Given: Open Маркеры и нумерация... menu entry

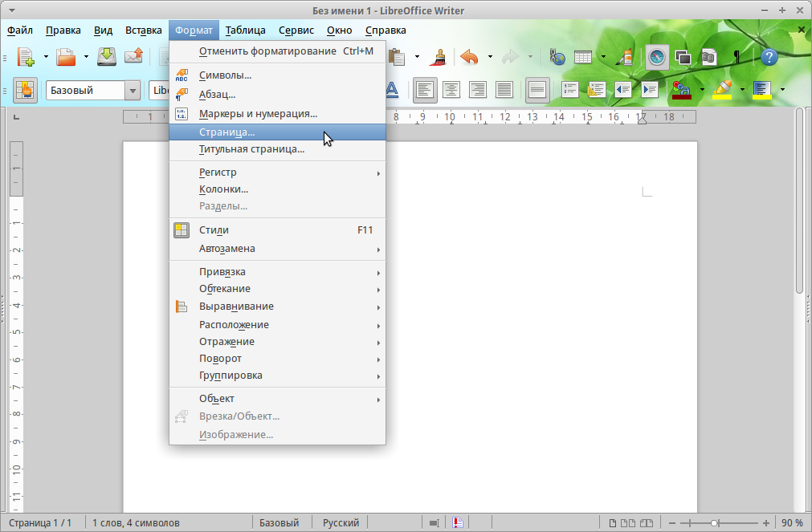Looking at the screenshot, I should [x=278, y=113].
